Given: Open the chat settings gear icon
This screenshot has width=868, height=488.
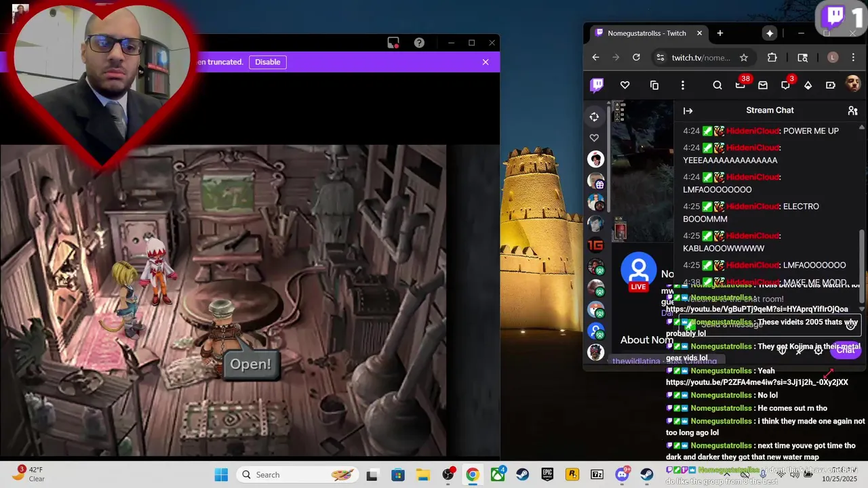Looking at the screenshot, I should [818, 350].
